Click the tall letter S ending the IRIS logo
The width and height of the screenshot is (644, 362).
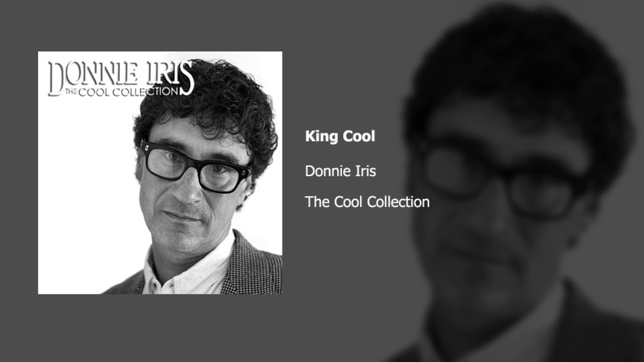tap(187, 78)
